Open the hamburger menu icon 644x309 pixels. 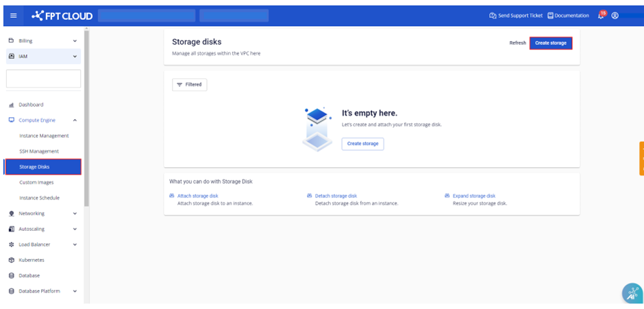tap(13, 16)
